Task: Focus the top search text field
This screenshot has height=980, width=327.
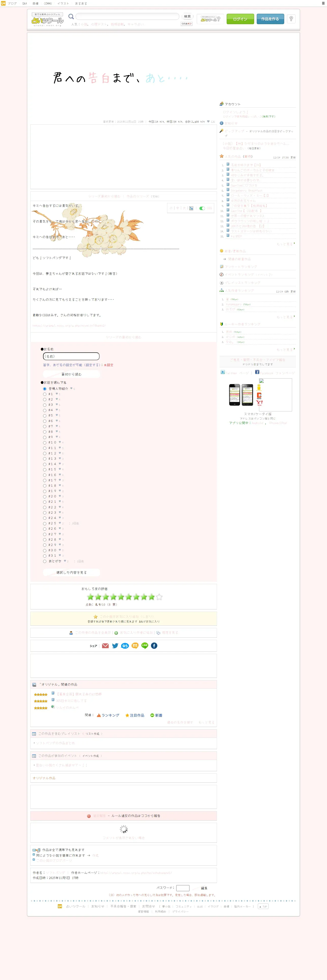Action: point(127,16)
